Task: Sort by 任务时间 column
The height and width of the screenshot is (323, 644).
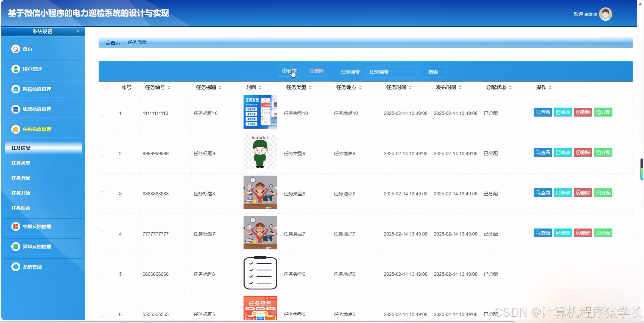Action: coord(410,88)
